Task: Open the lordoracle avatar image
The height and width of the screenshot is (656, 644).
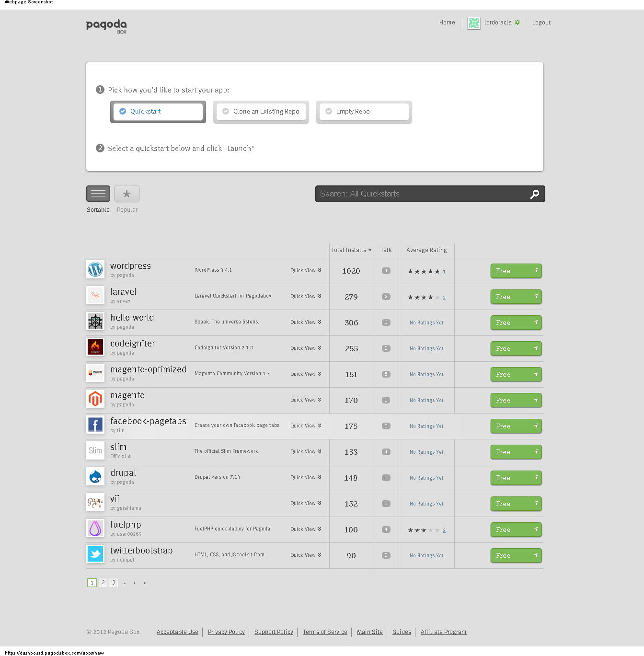Action: [474, 23]
